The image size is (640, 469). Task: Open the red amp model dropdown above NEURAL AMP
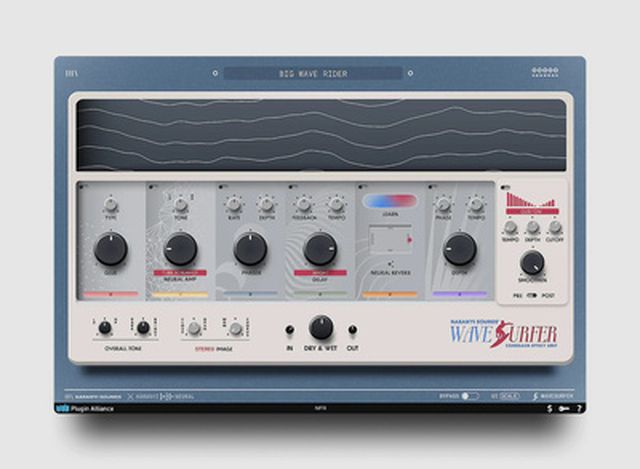pos(180,273)
